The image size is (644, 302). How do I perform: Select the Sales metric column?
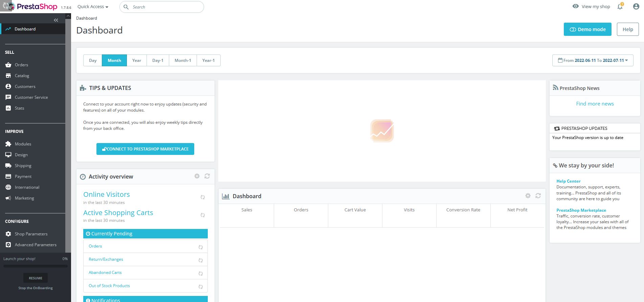coord(247,215)
